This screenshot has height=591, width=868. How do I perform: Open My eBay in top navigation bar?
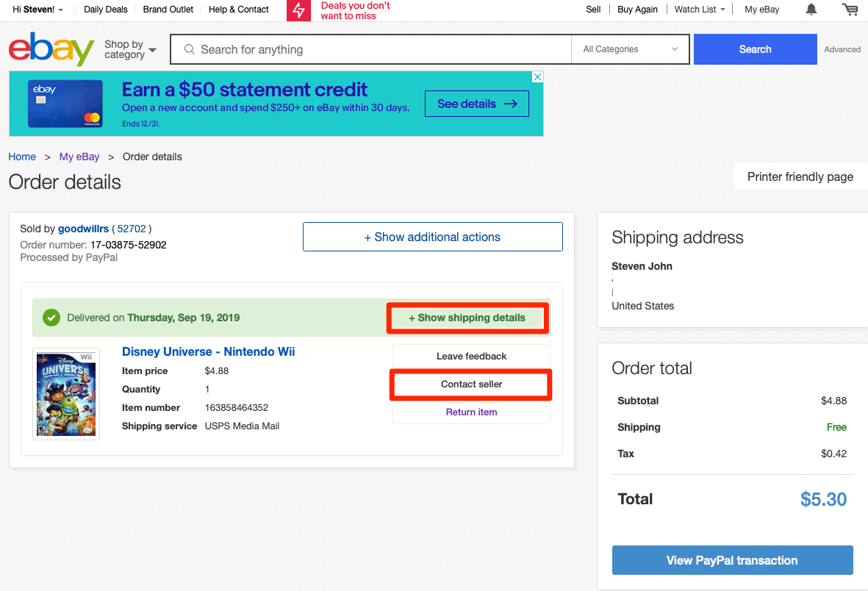coord(761,10)
